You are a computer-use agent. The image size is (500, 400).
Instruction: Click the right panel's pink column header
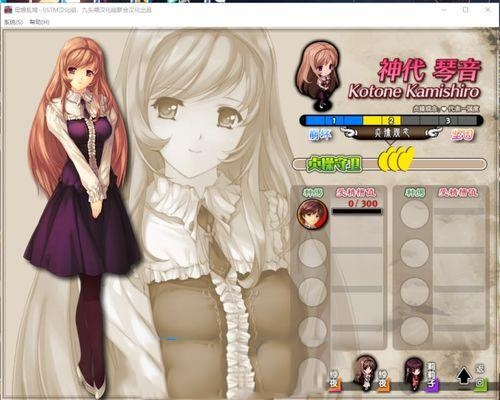[x=458, y=193]
